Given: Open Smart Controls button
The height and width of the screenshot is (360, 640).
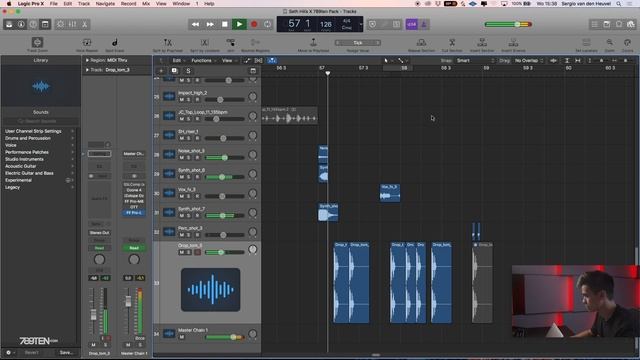Looking at the screenshot, I should coord(60,24).
